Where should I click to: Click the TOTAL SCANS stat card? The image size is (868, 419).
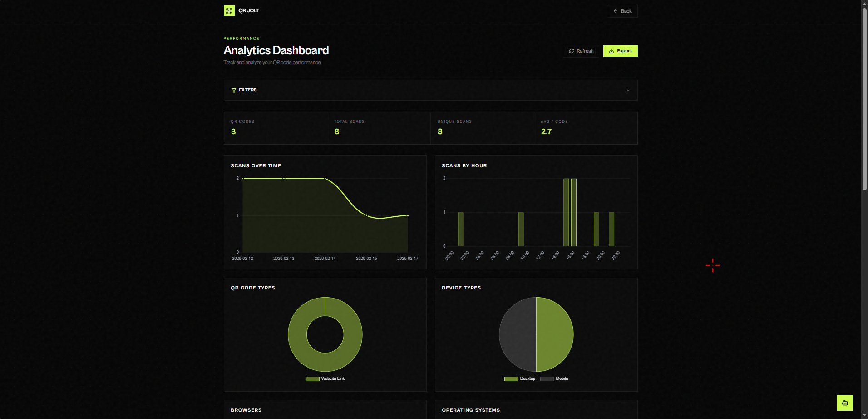379,128
